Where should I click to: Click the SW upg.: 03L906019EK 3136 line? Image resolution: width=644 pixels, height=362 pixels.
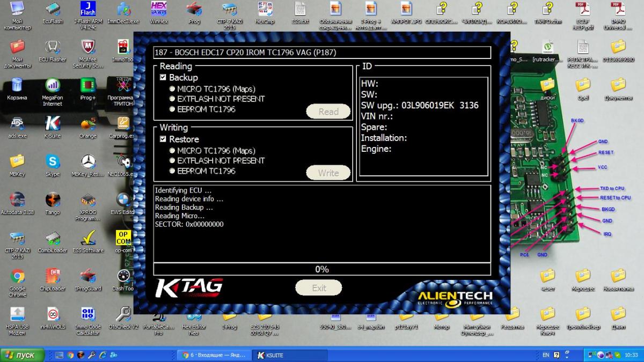420,105
